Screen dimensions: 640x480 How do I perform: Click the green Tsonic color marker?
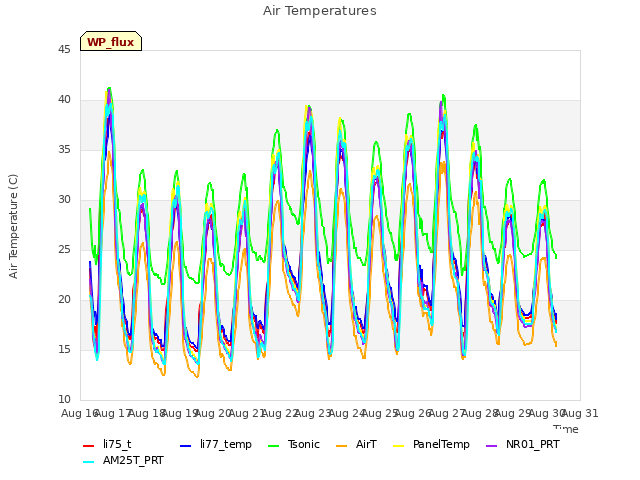point(273,446)
